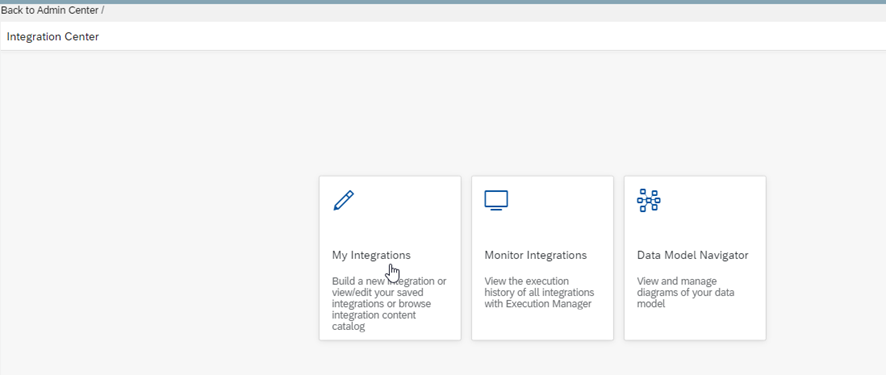The image size is (886, 375).
Task: Open the My Integrations tile title
Action: click(x=371, y=255)
